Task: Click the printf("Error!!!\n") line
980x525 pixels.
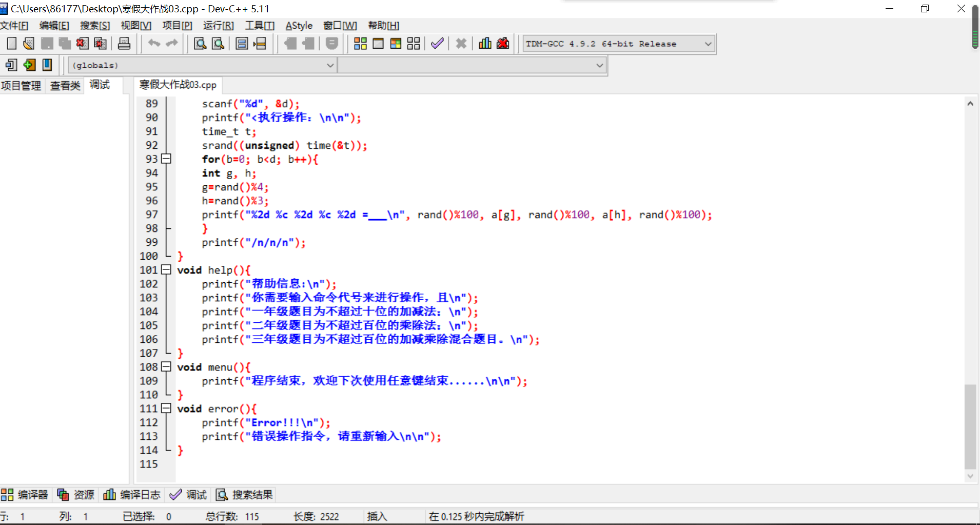Action: (x=266, y=422)
